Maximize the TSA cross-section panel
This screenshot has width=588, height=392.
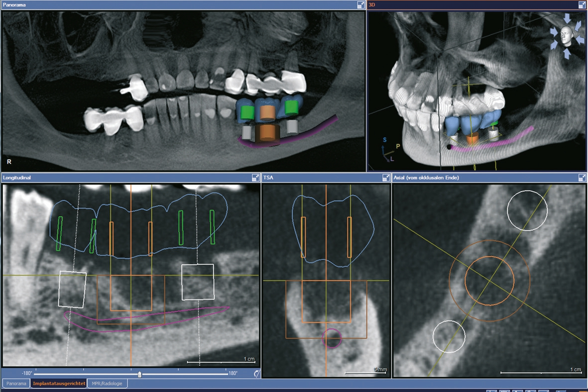click(386, 178)
